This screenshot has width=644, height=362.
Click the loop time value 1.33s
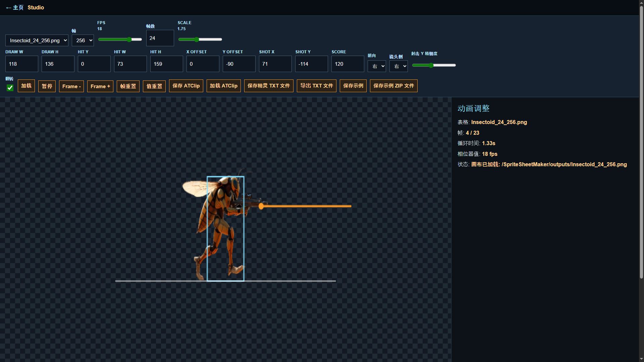coord(489,143)
